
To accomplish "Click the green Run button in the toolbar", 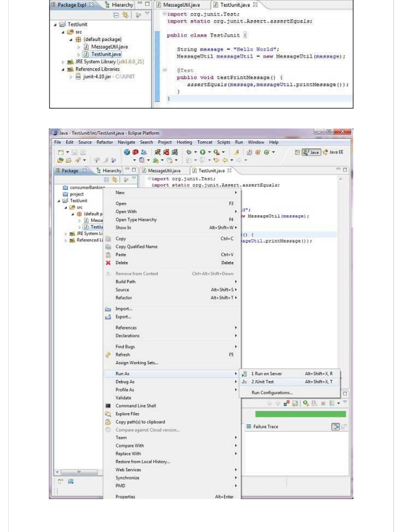I will tap(202, 152).
